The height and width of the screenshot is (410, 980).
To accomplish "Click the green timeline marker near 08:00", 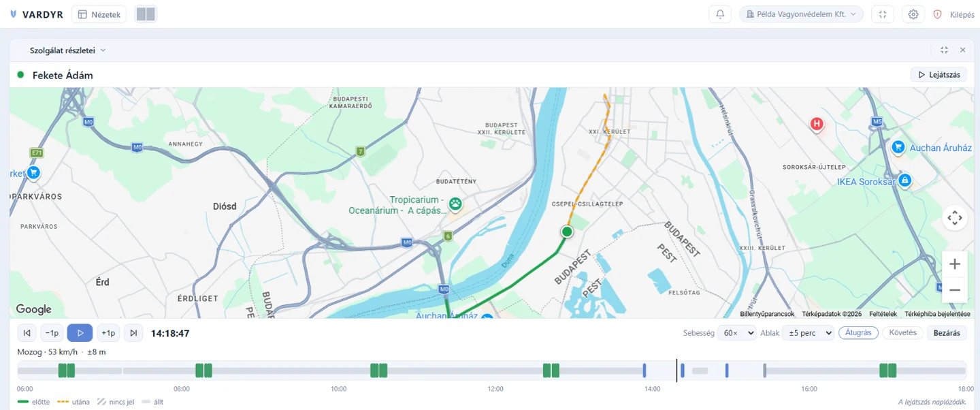I will [203, 370].
